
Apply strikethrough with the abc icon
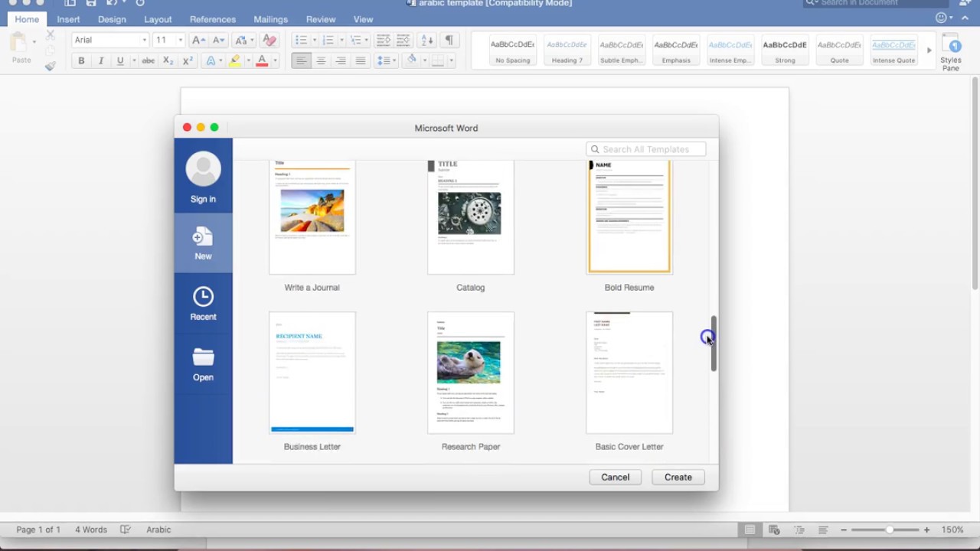click(x=149, y=60)
